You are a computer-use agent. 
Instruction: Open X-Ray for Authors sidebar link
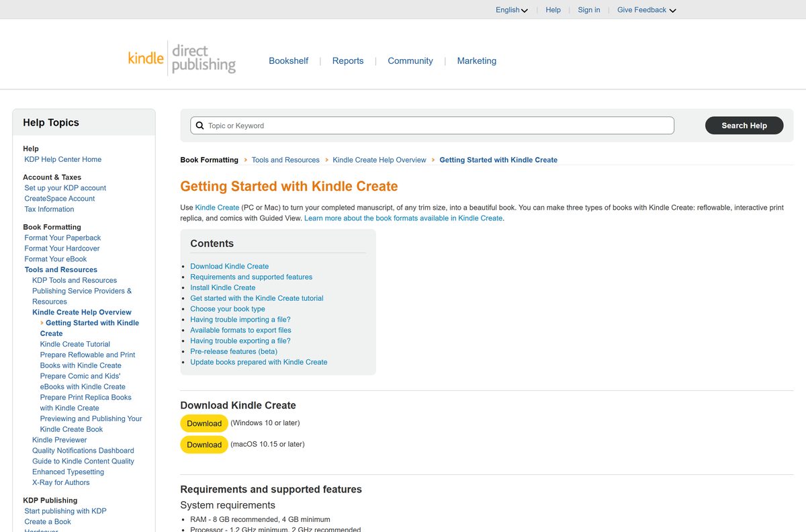(61, 482)
